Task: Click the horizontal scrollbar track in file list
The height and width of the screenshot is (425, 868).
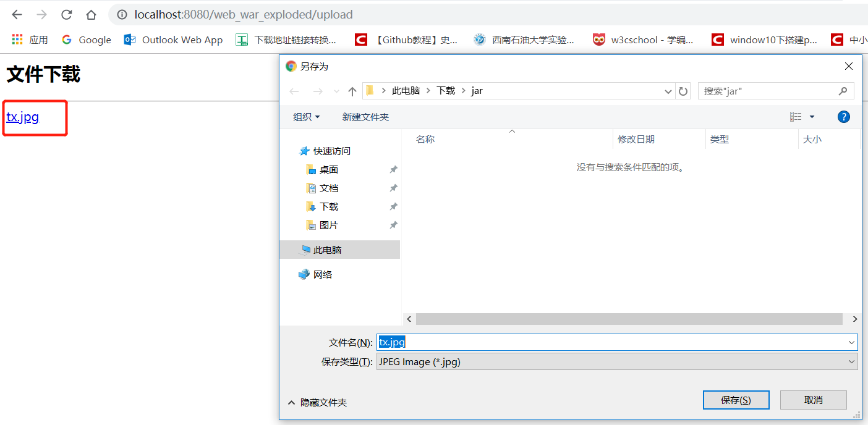Action: [629, 319]
